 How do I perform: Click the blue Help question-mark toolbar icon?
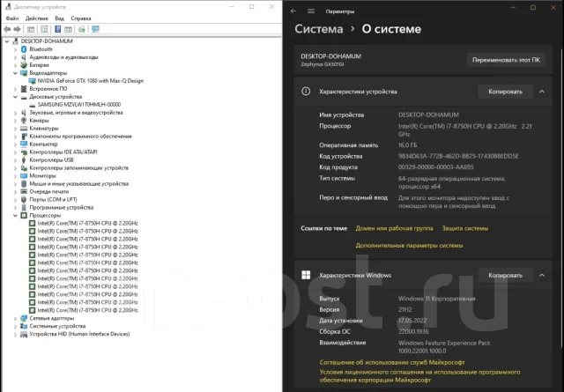pyautogui.click(x=57, y=29)
